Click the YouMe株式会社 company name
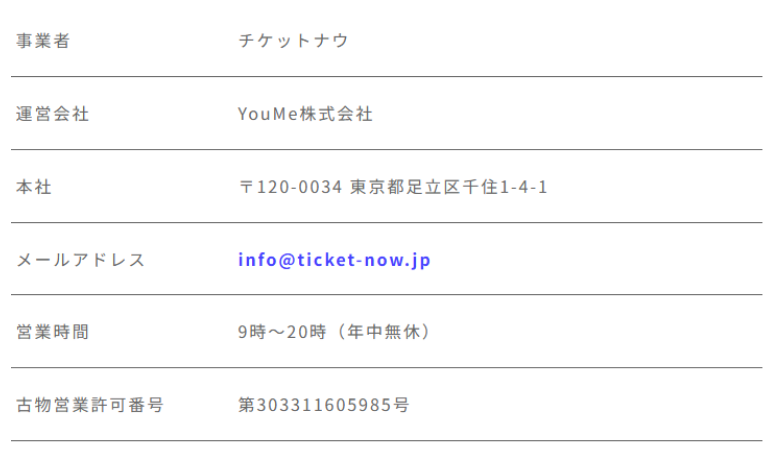 (x=305, y=114)
